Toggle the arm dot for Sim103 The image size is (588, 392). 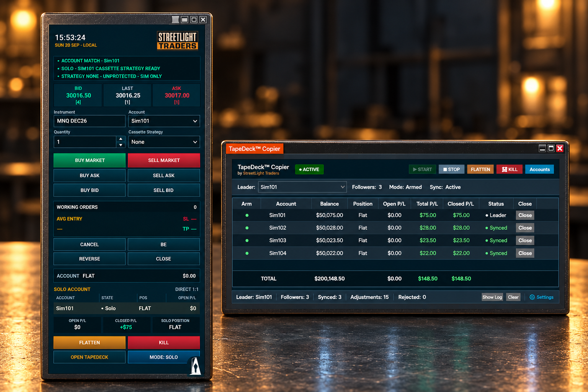point(247,240)
